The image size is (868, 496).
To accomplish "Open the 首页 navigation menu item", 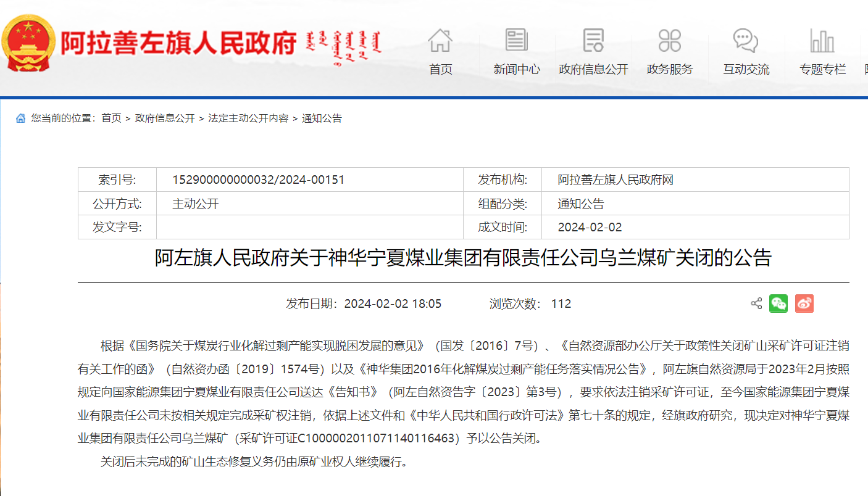I will (x=440, y=70).
